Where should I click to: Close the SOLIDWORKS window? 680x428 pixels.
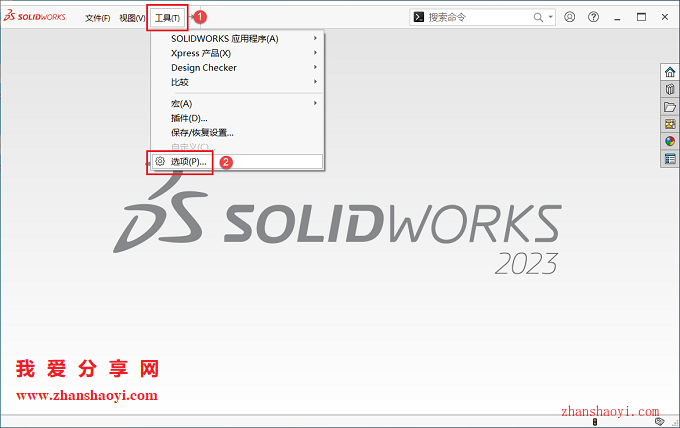pyautogui.click(x=665, y=17)
